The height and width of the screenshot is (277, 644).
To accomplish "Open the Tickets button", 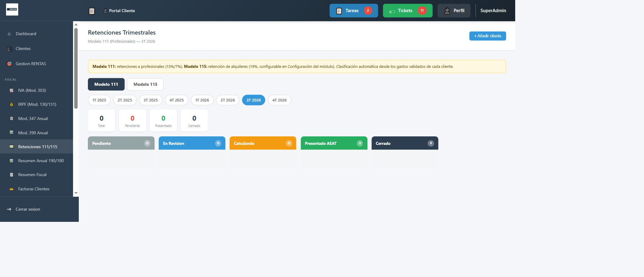I will (x=408, y=11).
